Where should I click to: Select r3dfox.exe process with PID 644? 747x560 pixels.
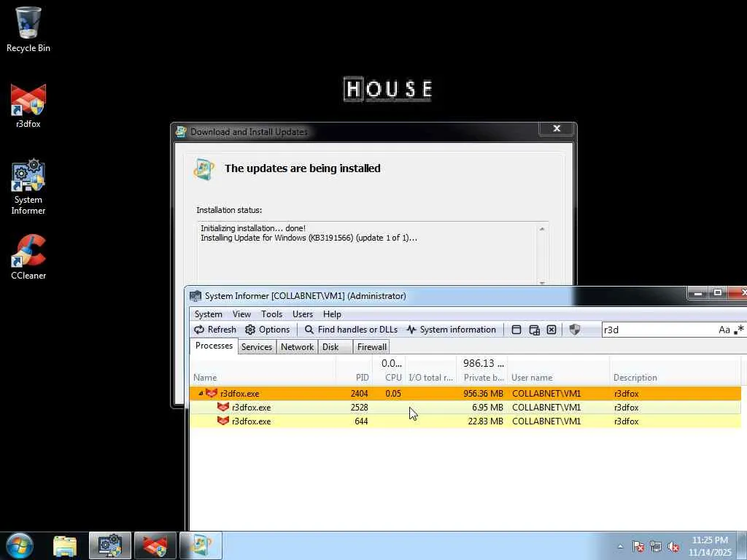[x=465, y=421]
